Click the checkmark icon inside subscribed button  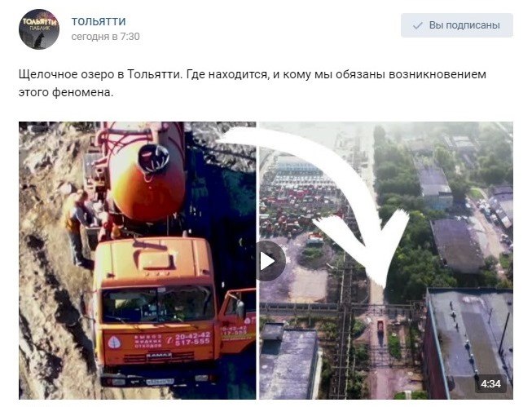point(417,25)
